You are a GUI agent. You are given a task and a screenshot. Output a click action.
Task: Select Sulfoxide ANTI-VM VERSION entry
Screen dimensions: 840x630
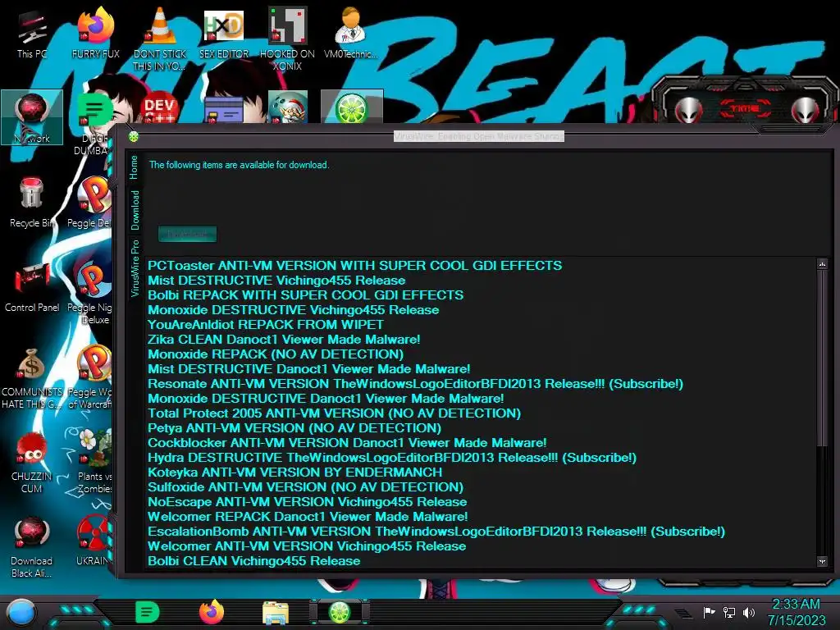coord(305,487)
